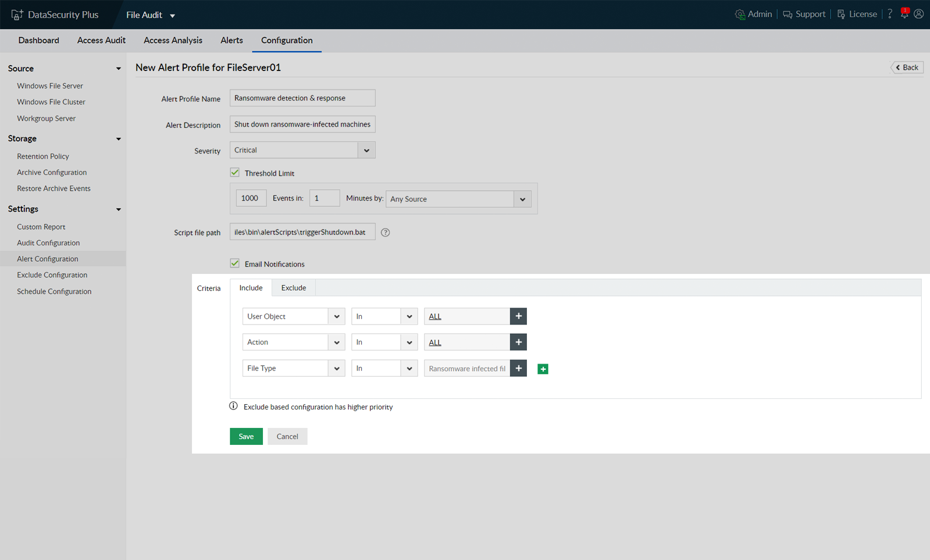Open Restore Archive Events in sidebar
Viewport: 930px width, 560px height.
click(54, 188)
